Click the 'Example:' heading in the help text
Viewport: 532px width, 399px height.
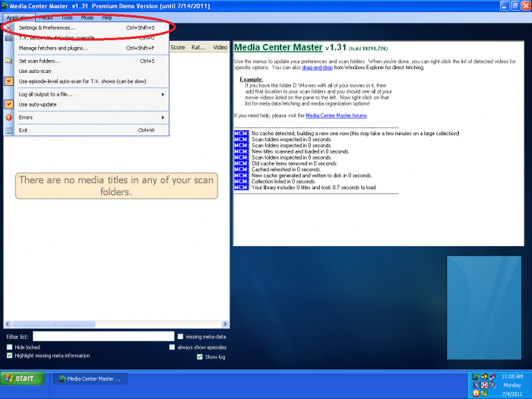(x=251, y=79)
